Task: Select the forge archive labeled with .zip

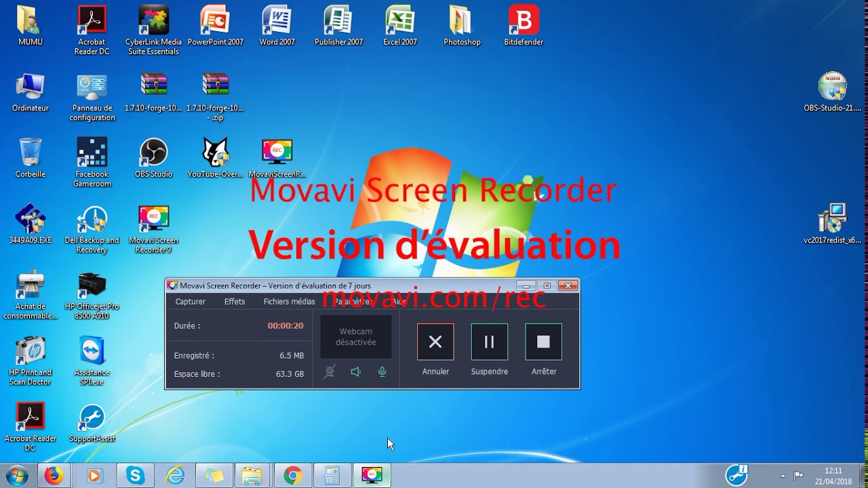Action: pyautogui.click(x=215, y=96)
